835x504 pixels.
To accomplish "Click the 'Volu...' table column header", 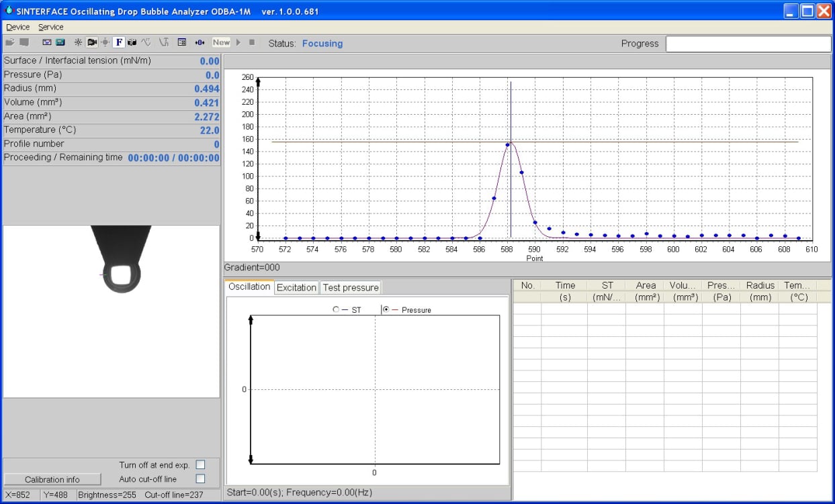I will [683, 285].
